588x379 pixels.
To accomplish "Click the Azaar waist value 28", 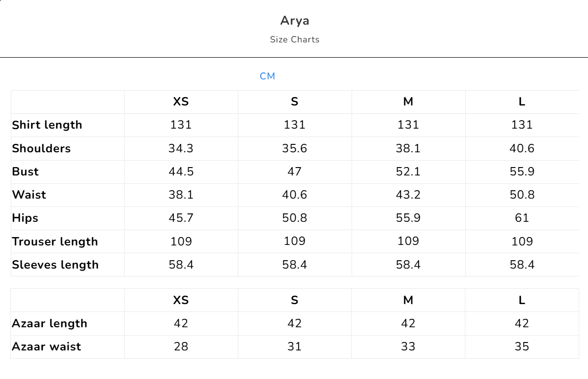I will coord(181,346).
